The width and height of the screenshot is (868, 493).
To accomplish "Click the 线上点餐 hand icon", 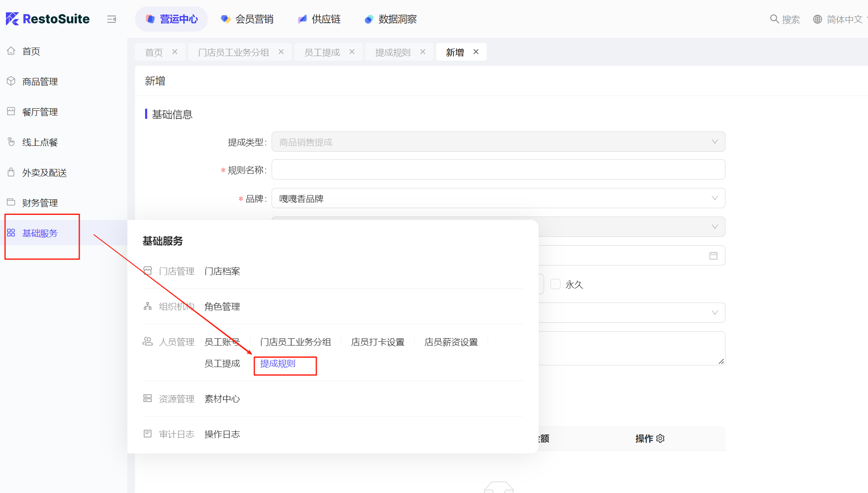I will pos(11,142).
